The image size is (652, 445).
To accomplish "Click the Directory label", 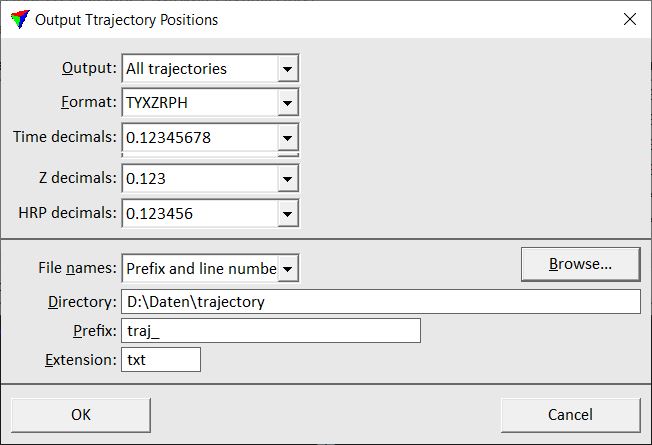I will click(82, 302).
